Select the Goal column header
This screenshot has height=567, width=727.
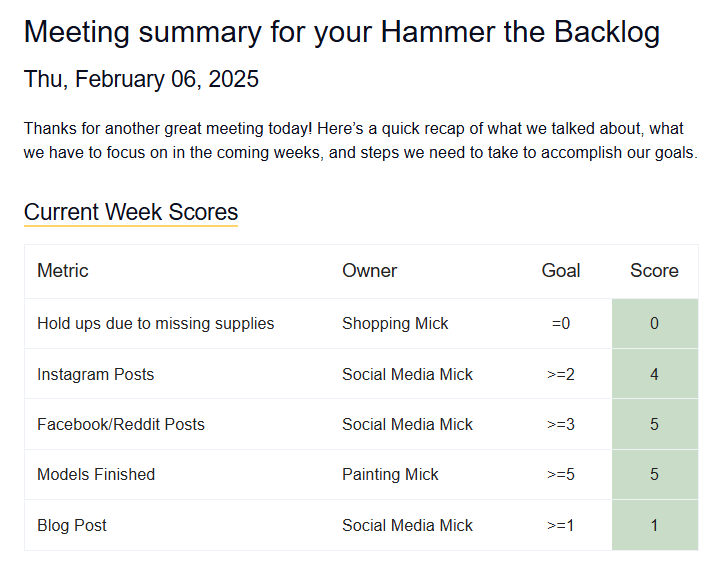pyautogui.click(x=561, y=270)
